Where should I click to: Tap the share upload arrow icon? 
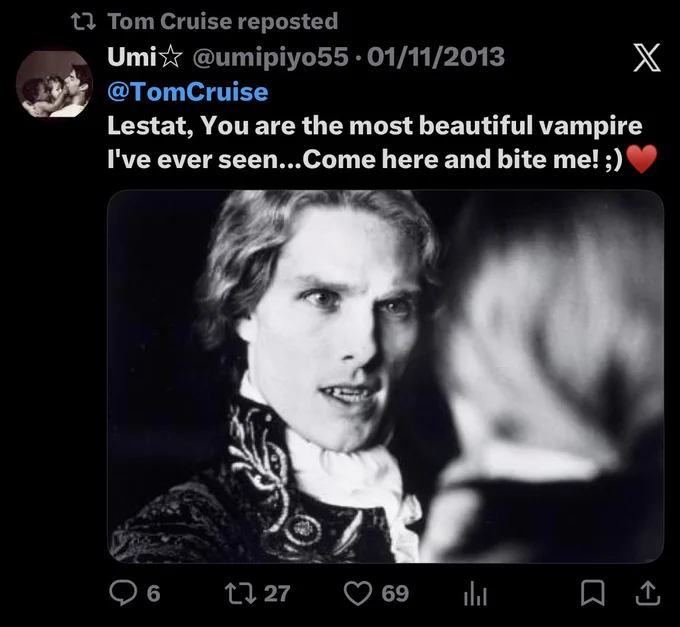[x=648, y=593]
